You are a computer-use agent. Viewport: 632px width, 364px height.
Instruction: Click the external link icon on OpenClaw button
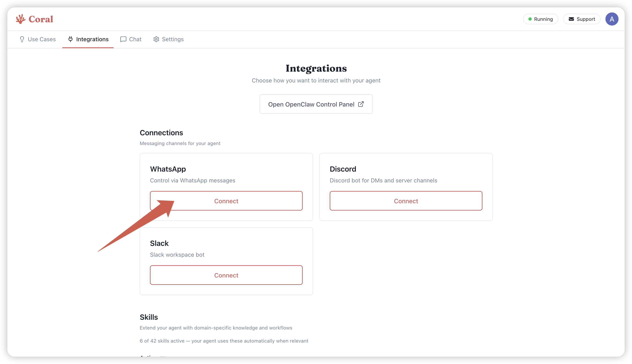[x=361, y=104]
